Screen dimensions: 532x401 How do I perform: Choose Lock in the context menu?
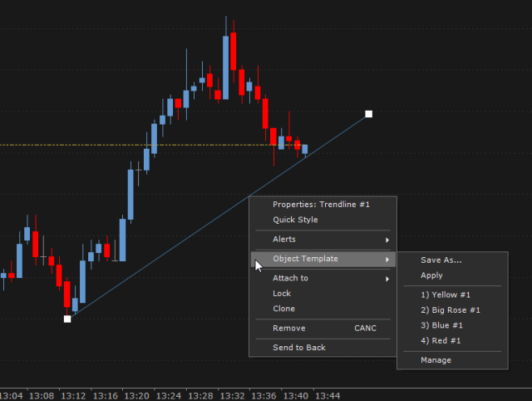click(x=282, y=294)
